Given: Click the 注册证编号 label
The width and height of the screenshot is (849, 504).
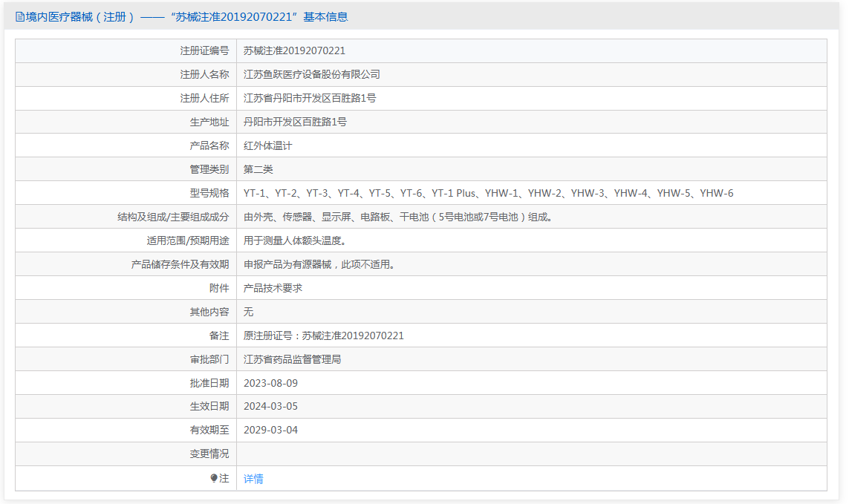Looking at the screenshot, I should coord(205,50).
